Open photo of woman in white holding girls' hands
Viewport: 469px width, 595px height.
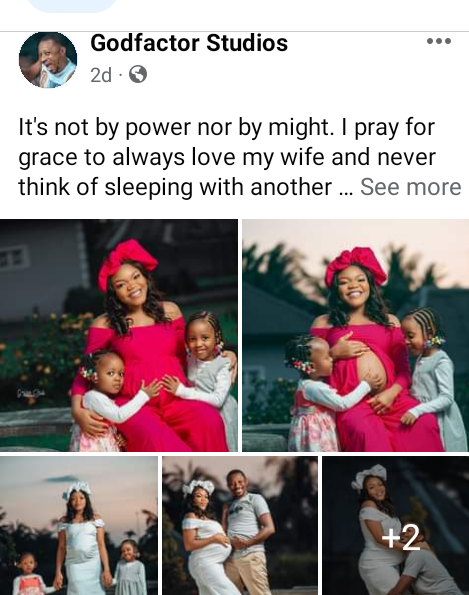click(79, 526)
